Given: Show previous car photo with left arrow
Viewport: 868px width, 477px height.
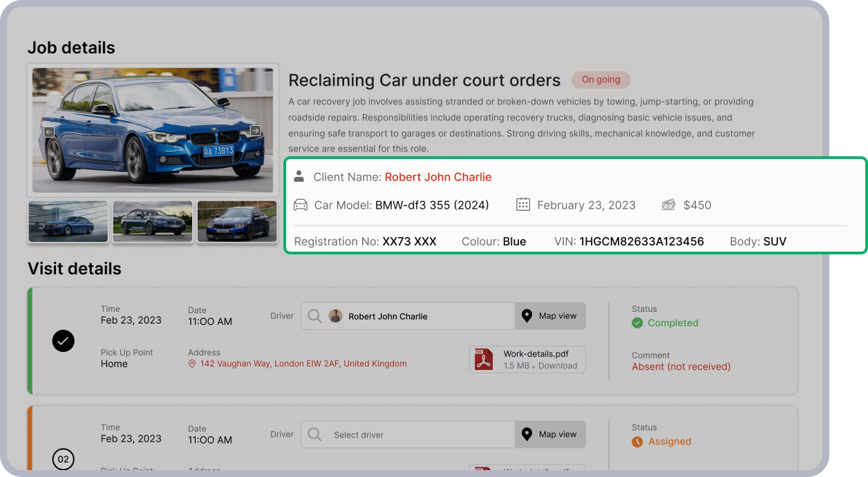Looking at the screenshot, I should (49, 132).
